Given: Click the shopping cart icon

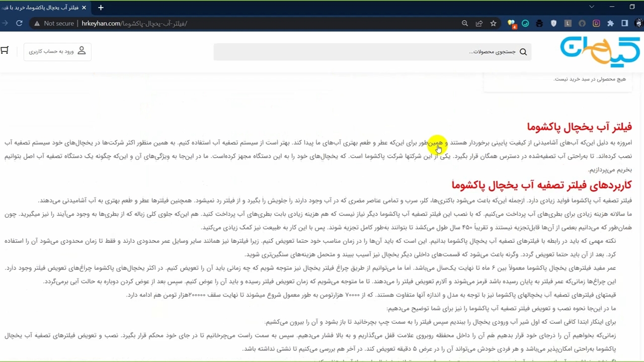Looking at the screenshot, I should point(5,50).
